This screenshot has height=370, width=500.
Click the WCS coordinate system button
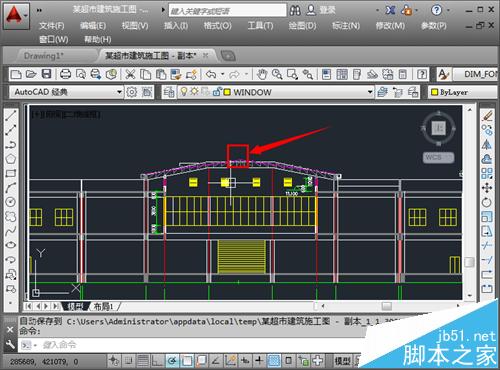click(438, 157)
